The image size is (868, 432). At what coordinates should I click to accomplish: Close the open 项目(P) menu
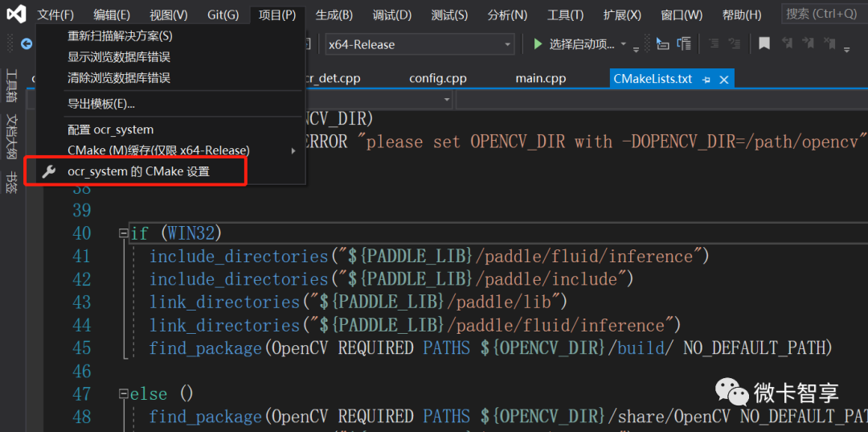(x=276, y=15)
